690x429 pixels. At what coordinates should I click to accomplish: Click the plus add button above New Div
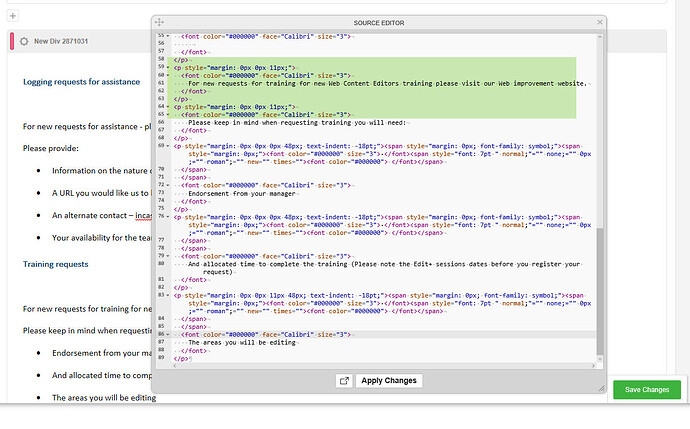13,16
